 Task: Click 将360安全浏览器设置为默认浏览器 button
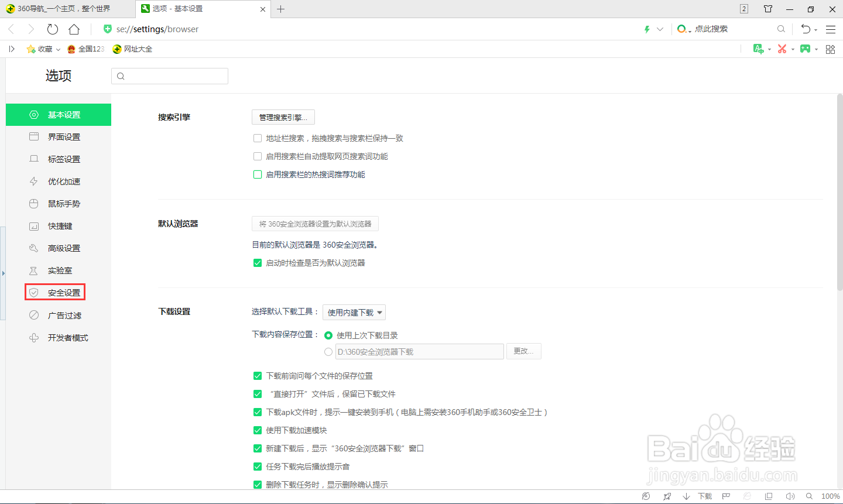pyautogui.click(x=315, y=224)
